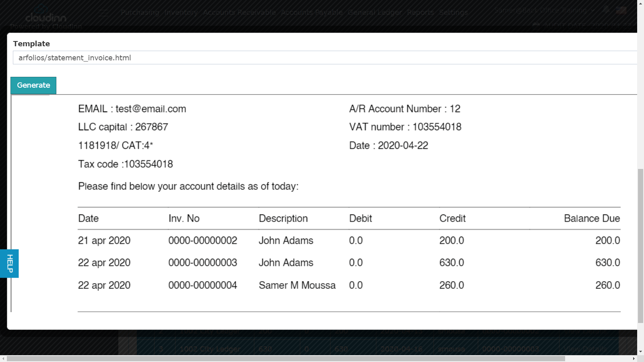
Task: Open the dimmed Settings menu
Action: [453, 12]
